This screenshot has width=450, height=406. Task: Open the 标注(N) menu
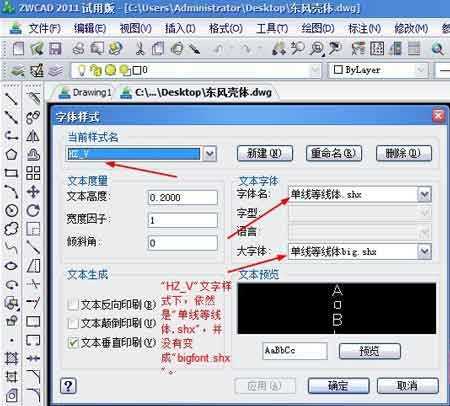click(x=364, y=29)
